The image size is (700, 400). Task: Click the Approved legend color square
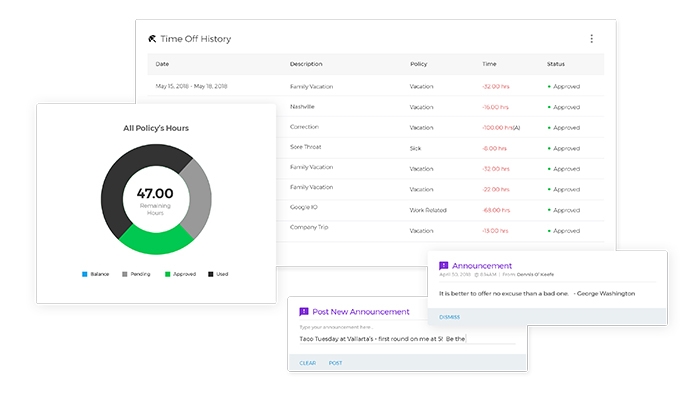click(167, 273)
